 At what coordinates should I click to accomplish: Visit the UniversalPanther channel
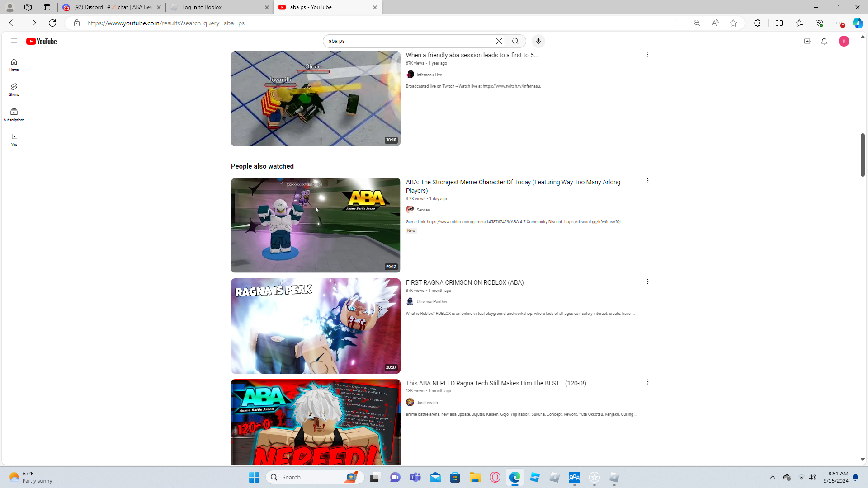[x=432, y=302]
